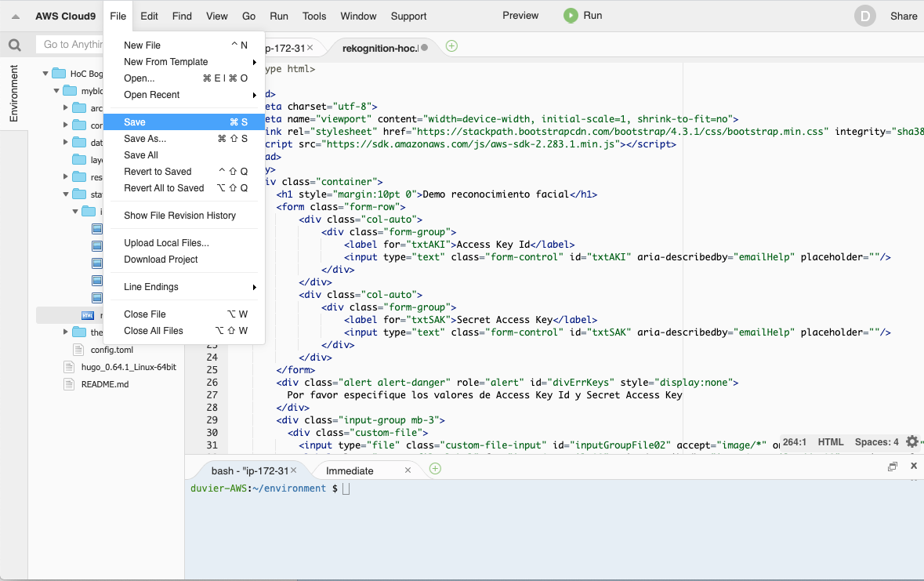Open New From Template submenu
The width and height of the screenshot is (924, 581).
tap(184, 62)
